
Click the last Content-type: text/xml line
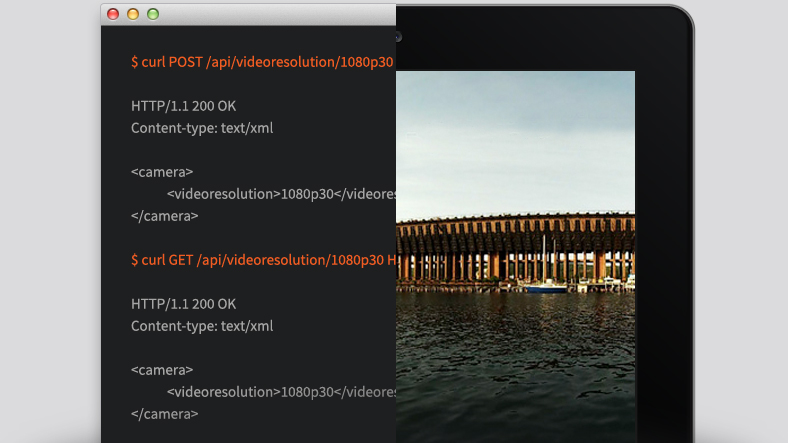pyautogui.click(x=202, y=326)
